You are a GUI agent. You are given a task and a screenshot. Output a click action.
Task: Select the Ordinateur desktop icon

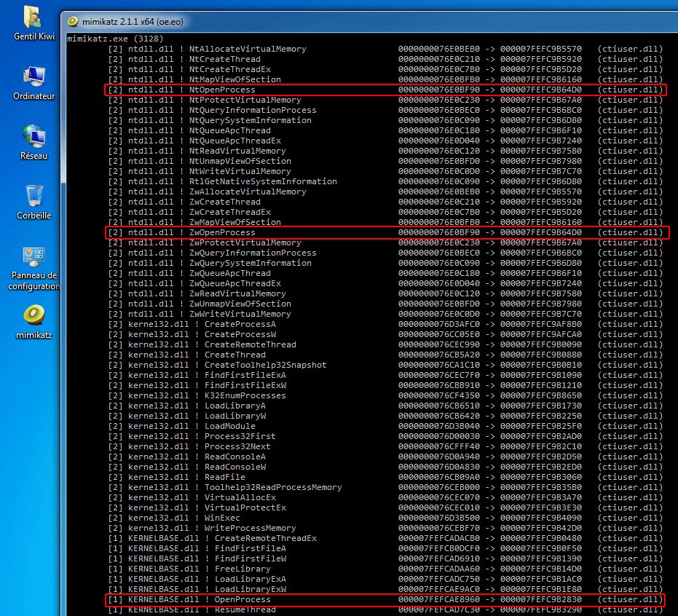tap(33, 77)
